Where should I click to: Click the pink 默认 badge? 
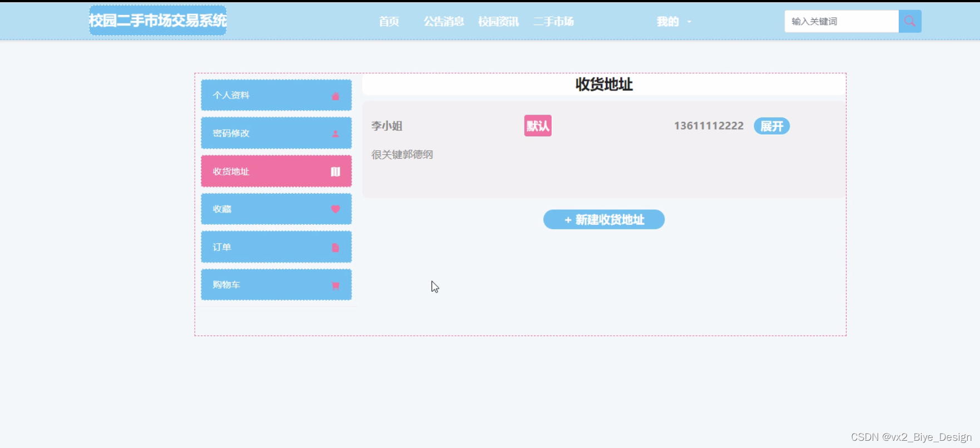pyautogui.click(x=538, y=126)
